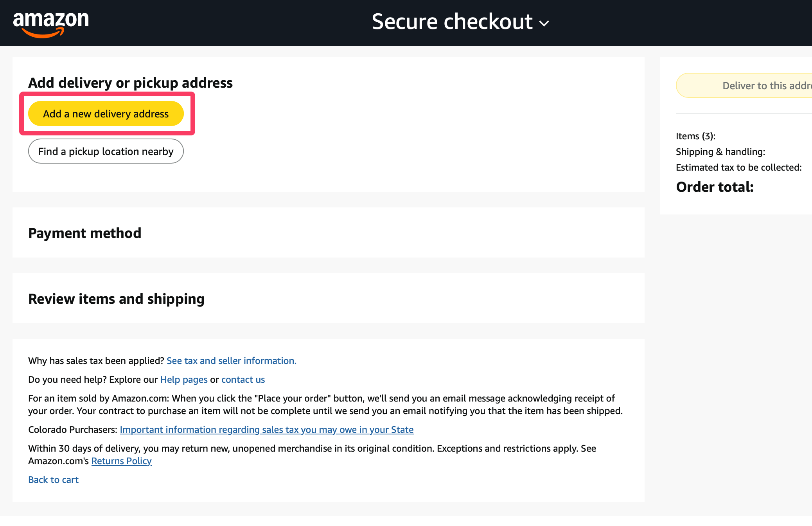Viewport: 812px width, 526px height.
Task: Click Add a new delivery address
Action: click(106, 114)
